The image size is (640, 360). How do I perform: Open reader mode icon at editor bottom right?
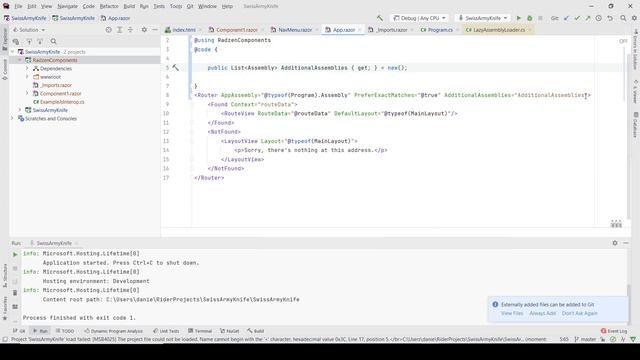coord(616,224)
